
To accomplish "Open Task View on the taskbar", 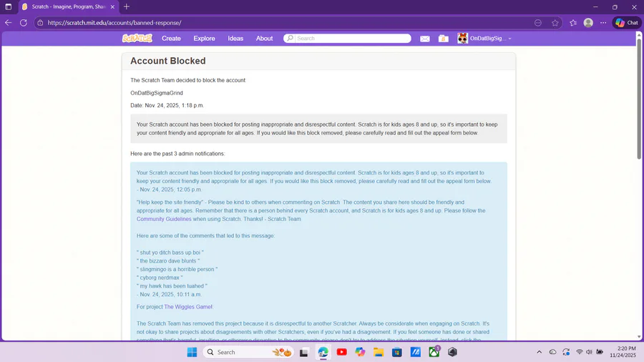I will [304, 352].
